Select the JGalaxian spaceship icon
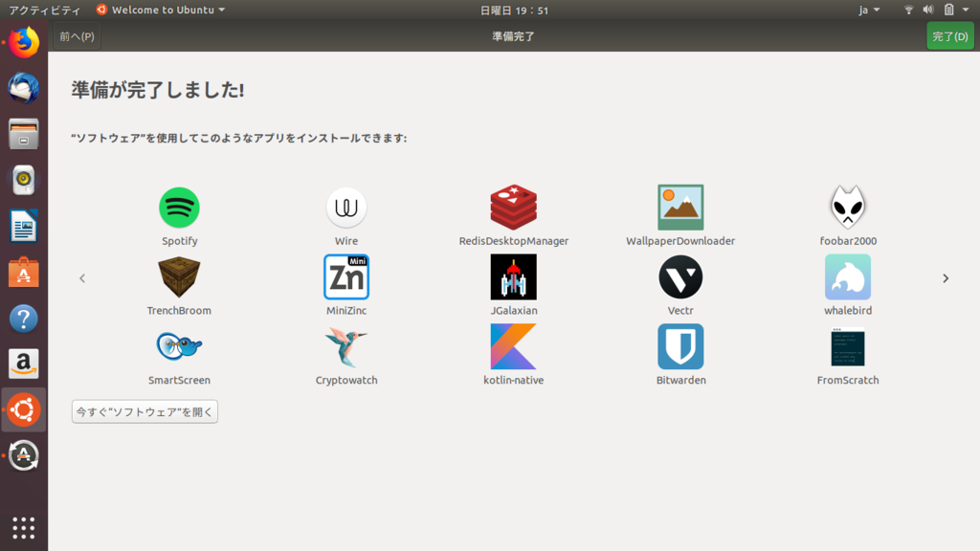The image size is (980, 551). coord(513,276)
